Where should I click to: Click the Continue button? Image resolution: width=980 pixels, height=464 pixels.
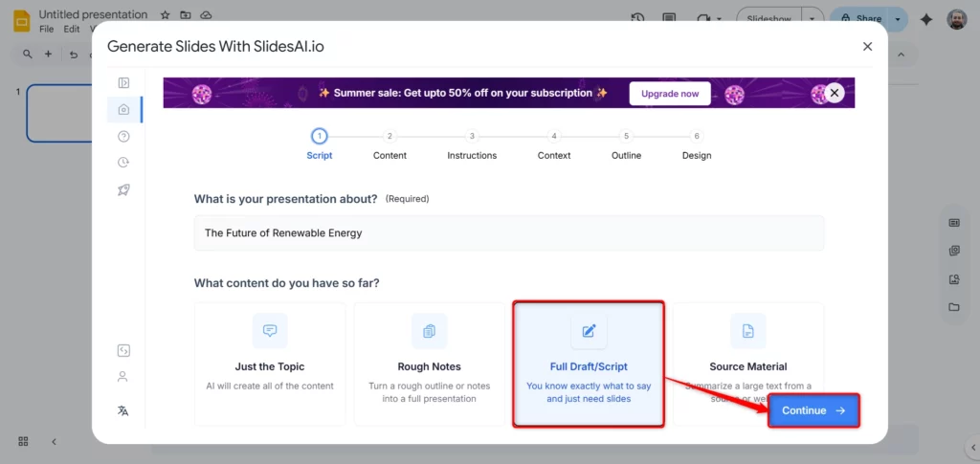click(813, 410)
